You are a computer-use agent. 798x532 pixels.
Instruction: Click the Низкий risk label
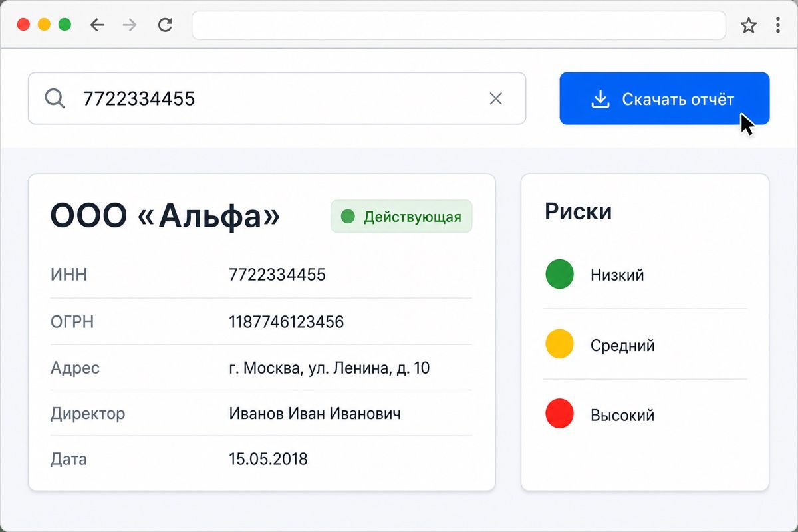(617, 275)
